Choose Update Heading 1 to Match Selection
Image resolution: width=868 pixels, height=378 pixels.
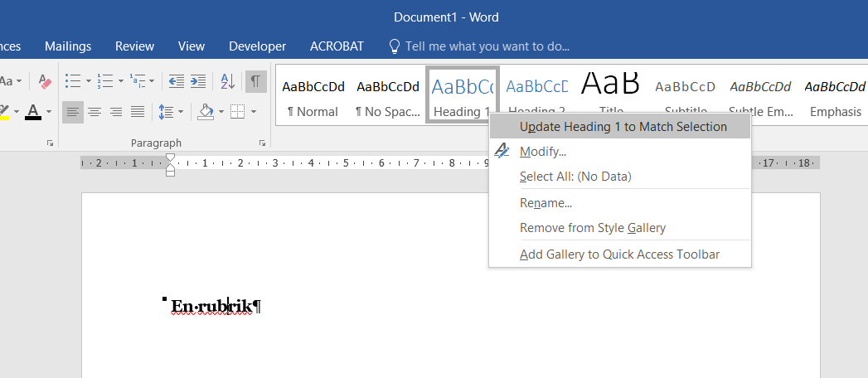point(620,127)
